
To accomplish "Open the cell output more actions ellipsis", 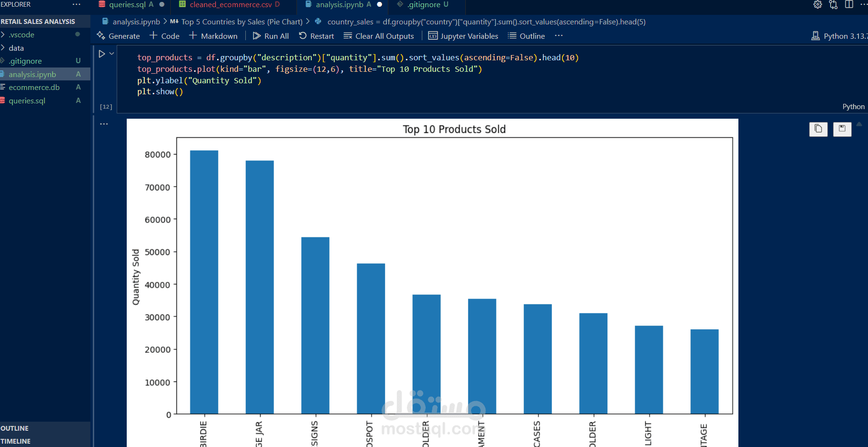I will coord(104,124).
